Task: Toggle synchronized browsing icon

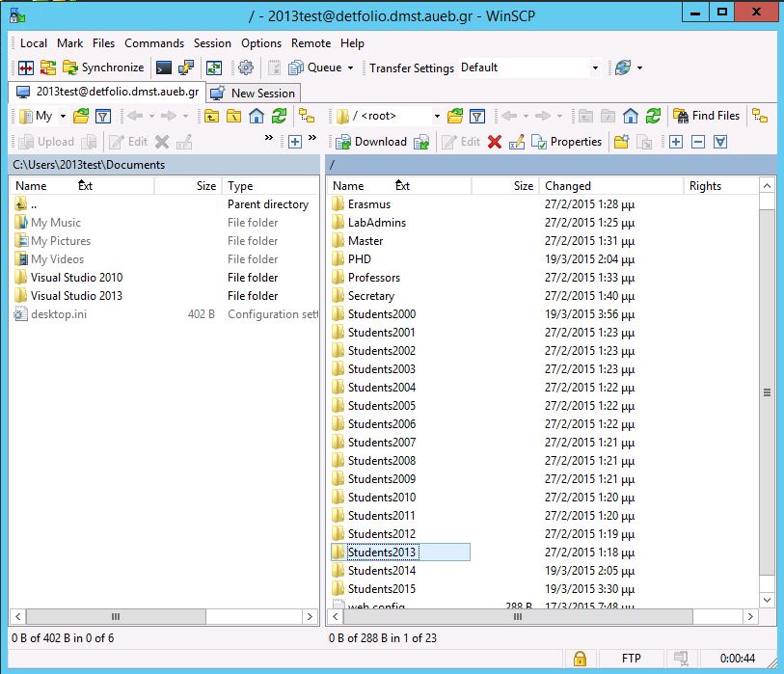Action: point(214,67)
